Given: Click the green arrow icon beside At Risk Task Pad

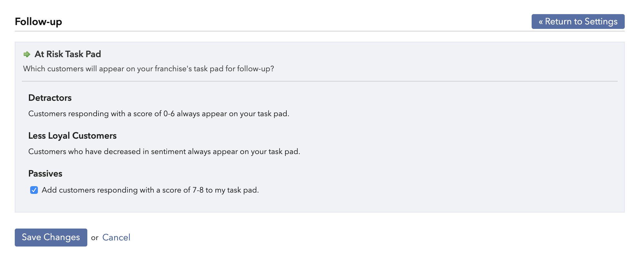Looking at the screenshot, I should tap(27, 54).
